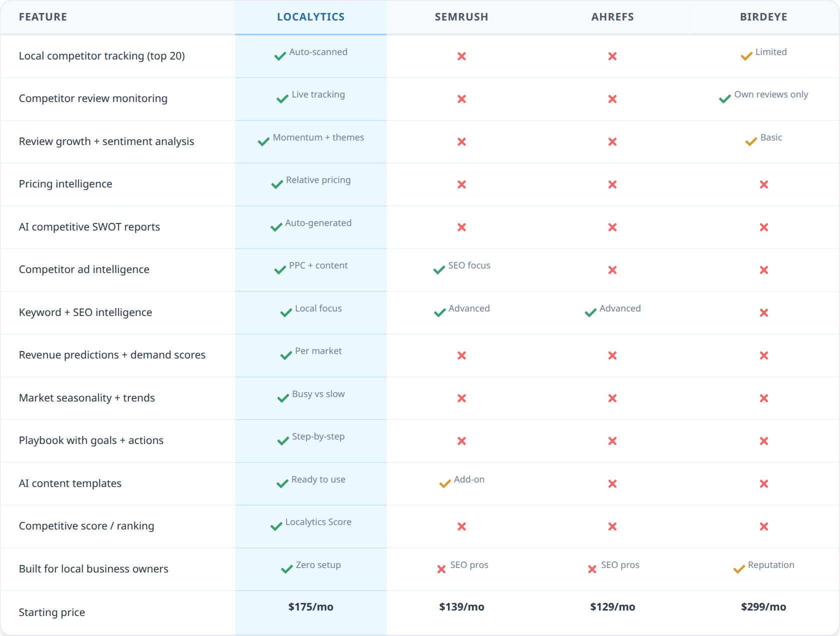
Task: Click the Busy vs slow cell text
Action: (318, 394)
